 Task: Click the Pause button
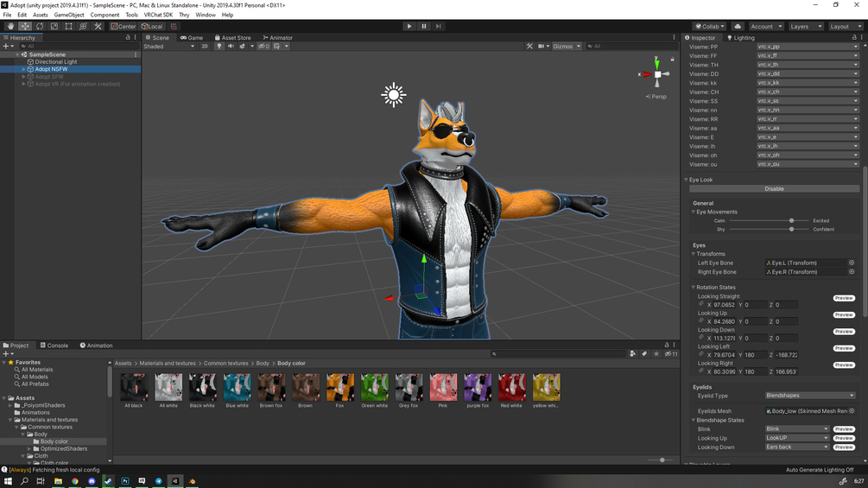click(x=424, y=26)
